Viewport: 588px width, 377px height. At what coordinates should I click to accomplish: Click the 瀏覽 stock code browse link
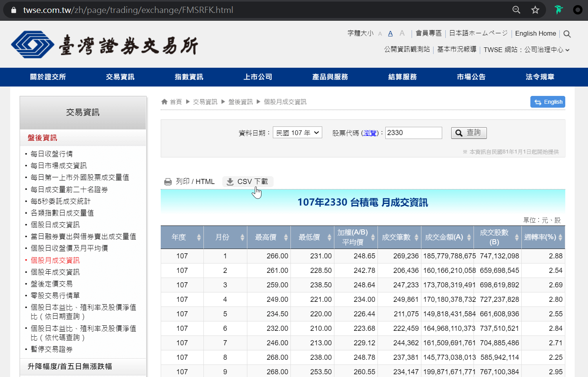pos(370,133)
